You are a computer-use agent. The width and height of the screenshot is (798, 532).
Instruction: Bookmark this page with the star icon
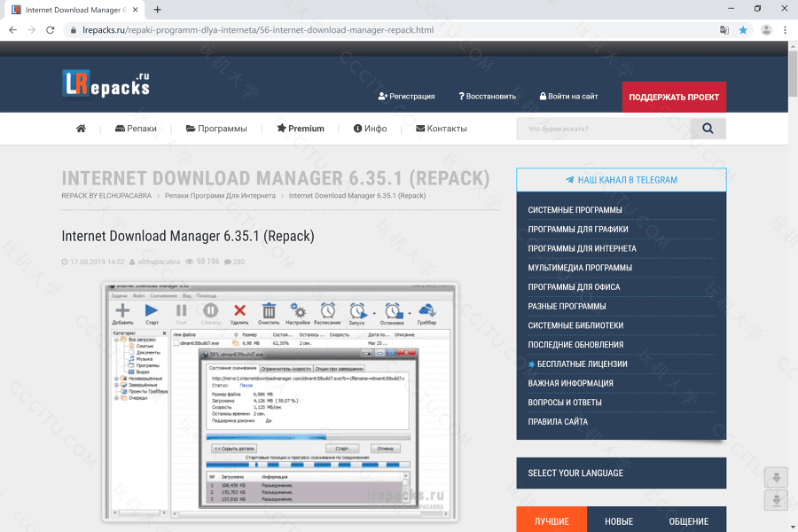pos(743,29)
